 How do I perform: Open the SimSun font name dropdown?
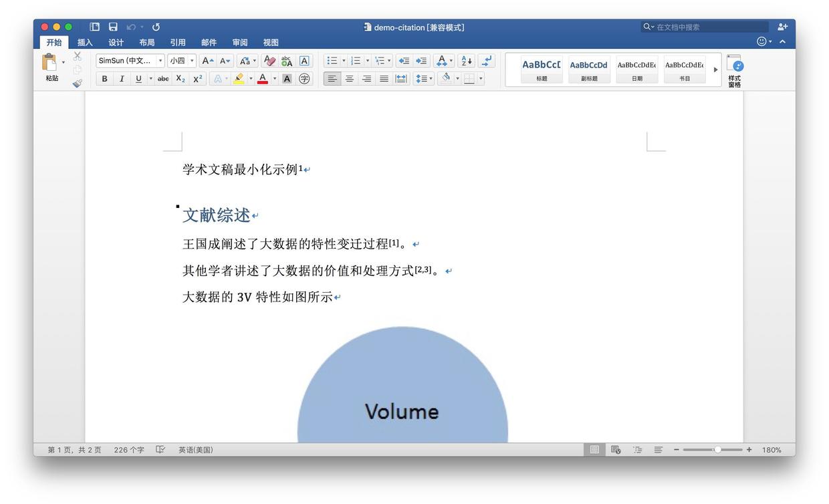point(160,61)
